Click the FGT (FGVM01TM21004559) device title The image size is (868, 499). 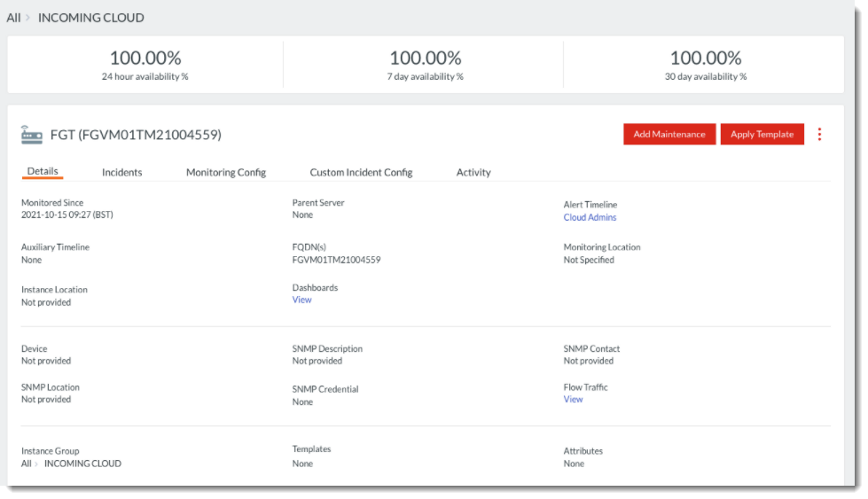point(136,135)
